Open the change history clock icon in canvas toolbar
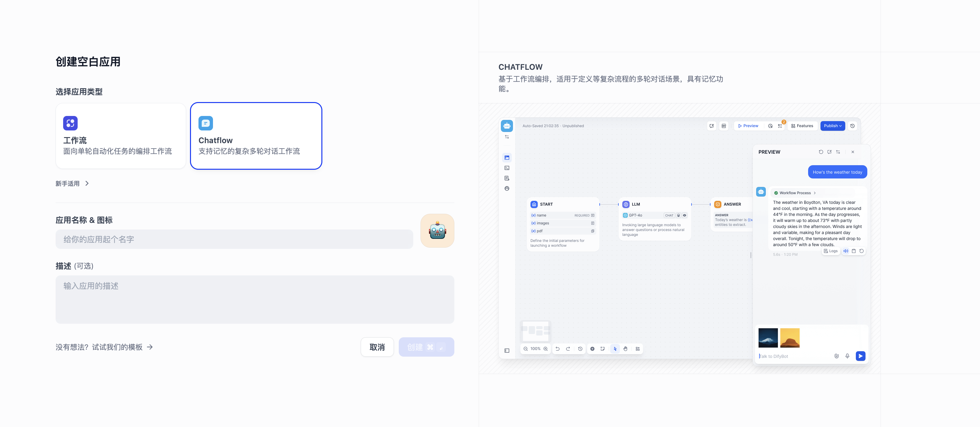The width and height of the screenshot is (980, 427). pos(580,349)
